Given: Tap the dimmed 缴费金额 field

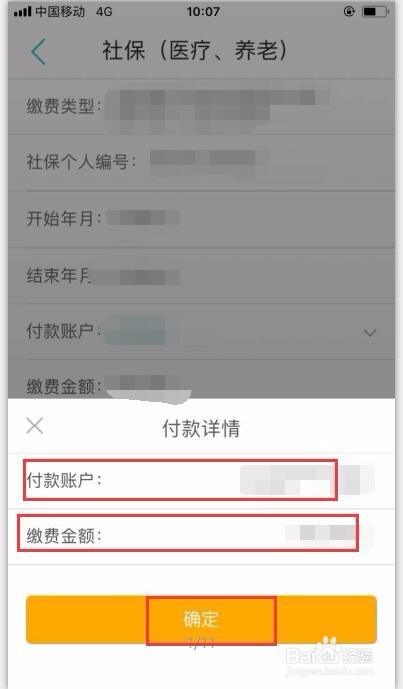Looking at the screenshot, I should (x=201, y=379).
